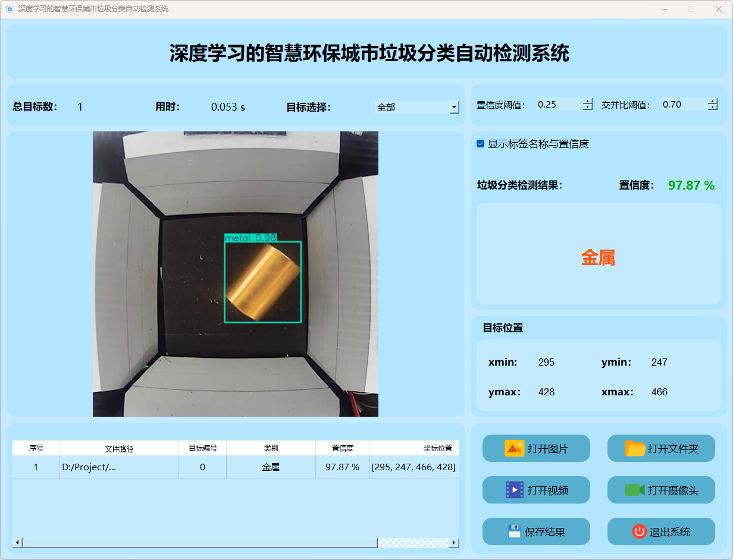Click the 目标位置 heading
The image size is (733, 560).
tap(503, 328)
